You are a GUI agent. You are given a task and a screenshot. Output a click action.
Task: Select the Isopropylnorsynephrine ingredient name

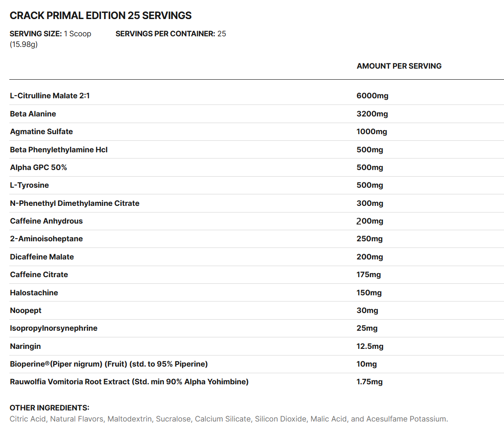point(54,328)
